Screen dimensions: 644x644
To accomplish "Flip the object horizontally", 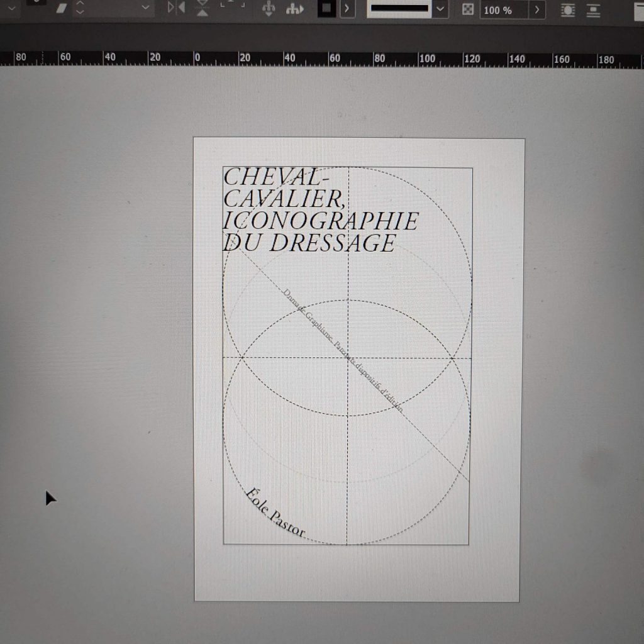I will tap(175, 9).
